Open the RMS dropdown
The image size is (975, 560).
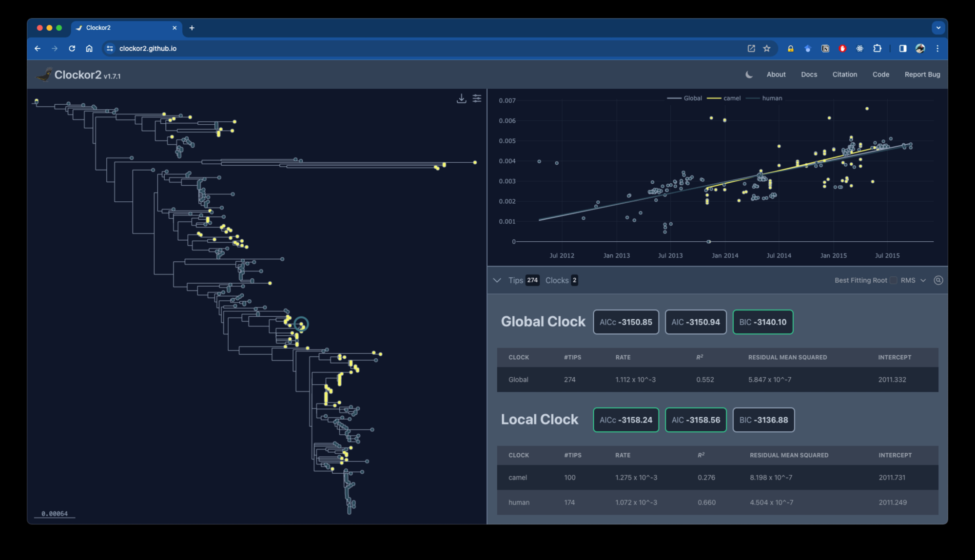tap(913, 280)
